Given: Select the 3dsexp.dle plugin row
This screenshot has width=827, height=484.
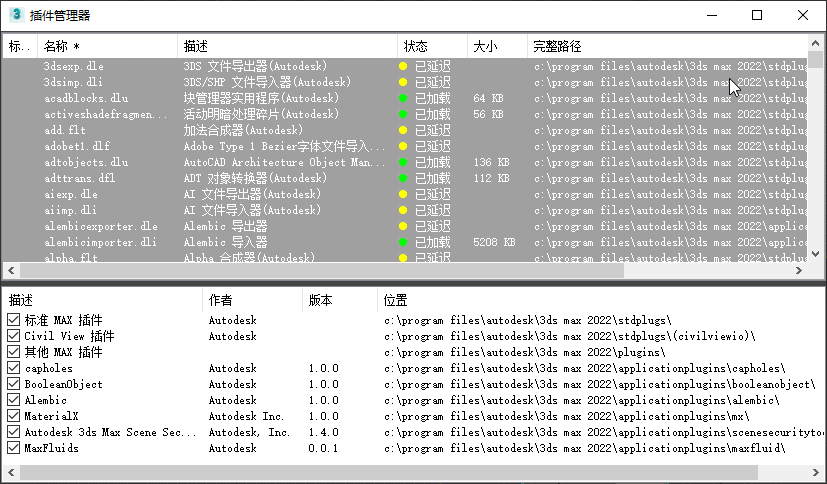Looking at the screenshot, I should pos(405,66).
